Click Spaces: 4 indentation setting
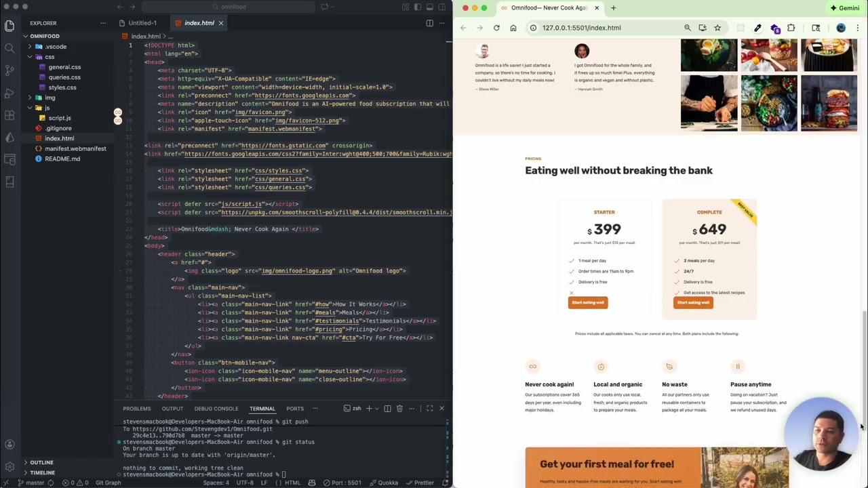 (216, 483)
